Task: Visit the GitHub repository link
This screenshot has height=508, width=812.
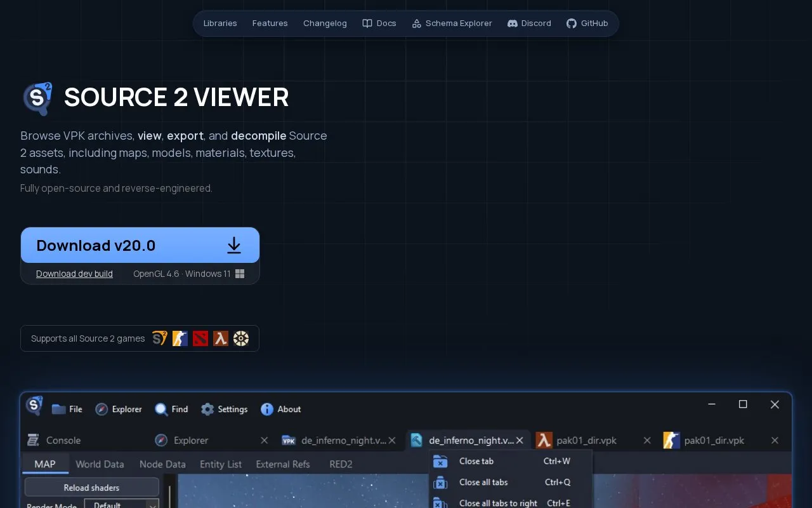Action: click(x=587, y=23)
